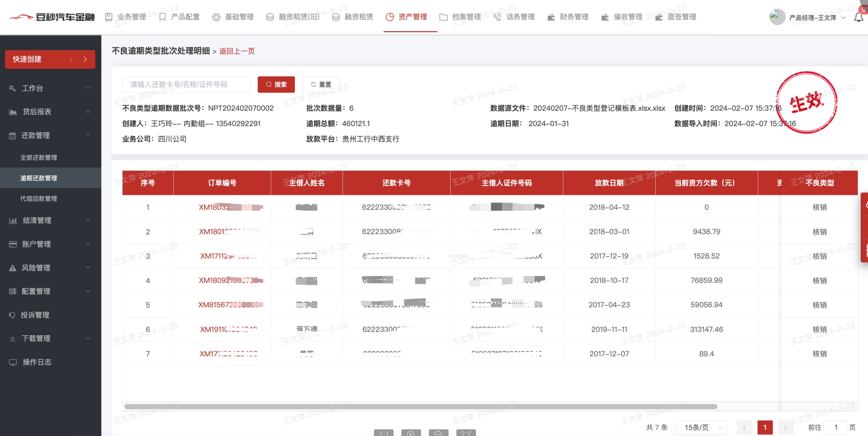Viewport: 868px width, 436px height.
Task: Click the 重置 reset button
Action: point(320,84)
